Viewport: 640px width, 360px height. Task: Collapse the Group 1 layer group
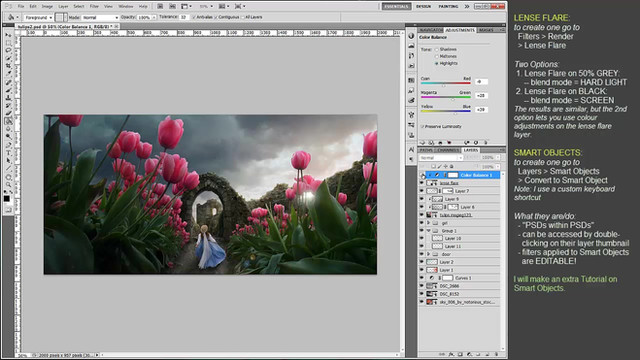tap(428, 231)
